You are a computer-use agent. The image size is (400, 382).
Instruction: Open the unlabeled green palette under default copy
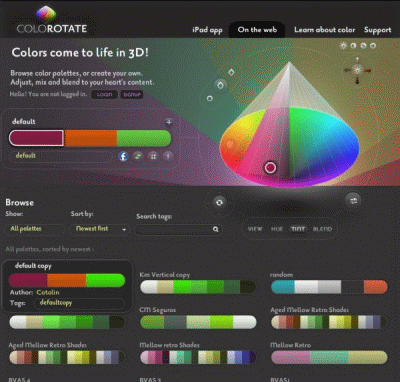[x=67, y=322]
